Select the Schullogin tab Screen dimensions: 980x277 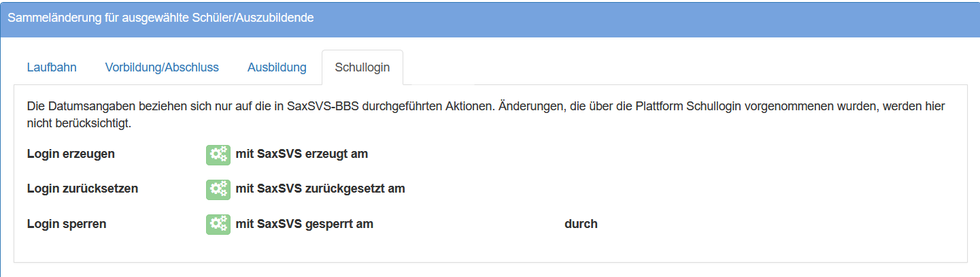coord(362,67)
